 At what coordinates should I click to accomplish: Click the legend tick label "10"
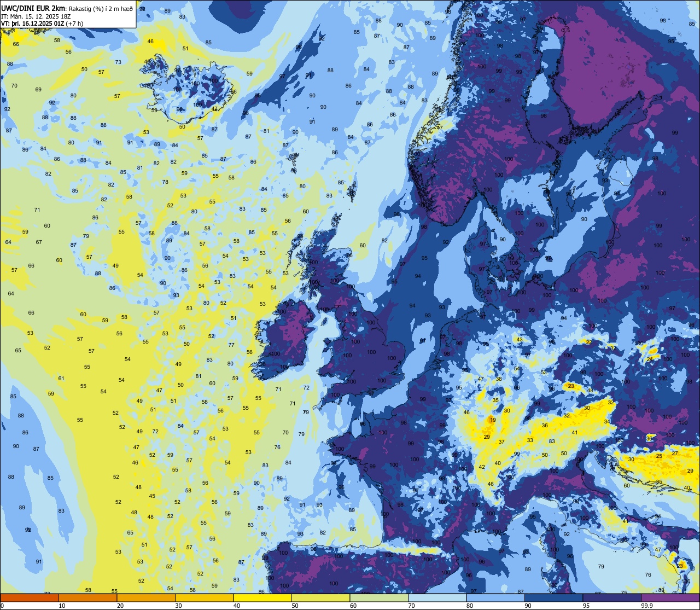point(62,606)
